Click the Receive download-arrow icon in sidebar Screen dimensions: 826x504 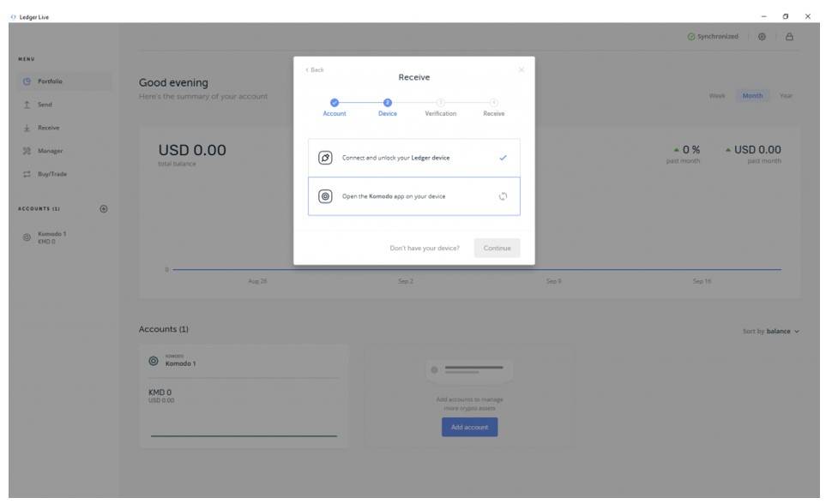coord(27,128)
